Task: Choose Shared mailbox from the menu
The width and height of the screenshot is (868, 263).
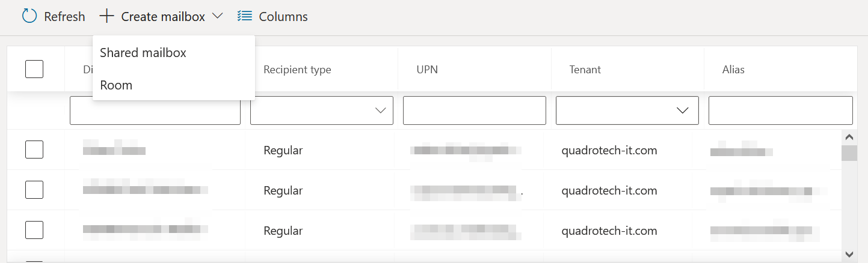Action: 143,53
